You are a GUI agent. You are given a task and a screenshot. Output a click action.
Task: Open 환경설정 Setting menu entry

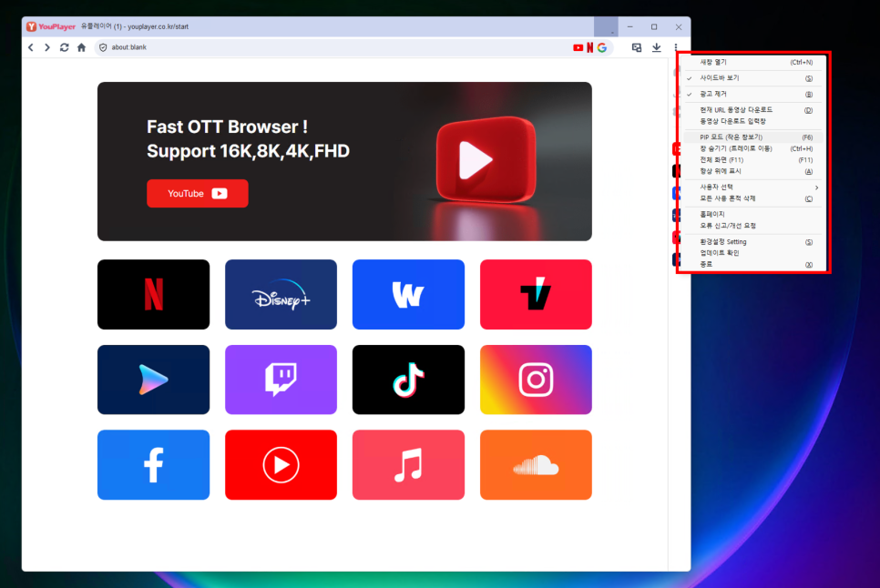coord(753,241)
